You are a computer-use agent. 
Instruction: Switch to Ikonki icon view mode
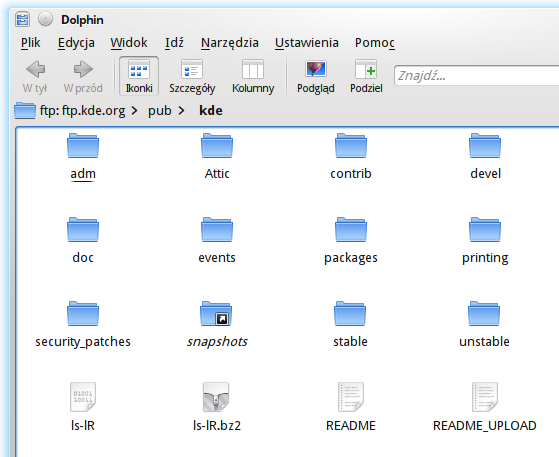[139, 76]
